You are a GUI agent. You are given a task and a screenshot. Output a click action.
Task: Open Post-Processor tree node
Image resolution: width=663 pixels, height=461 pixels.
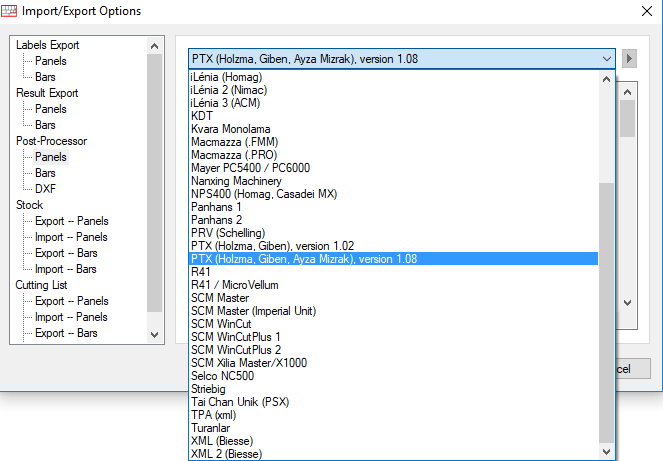pyautogui.click(x=51, y=141)
